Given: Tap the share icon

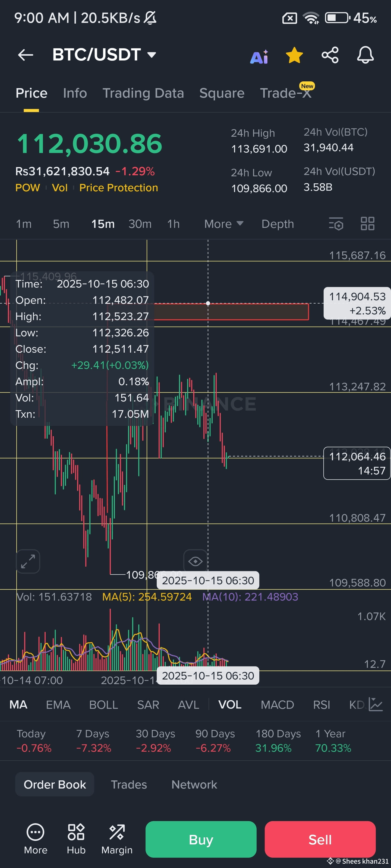Looking at the screenshot, I should pyautogui.click(x=330, y=55).
